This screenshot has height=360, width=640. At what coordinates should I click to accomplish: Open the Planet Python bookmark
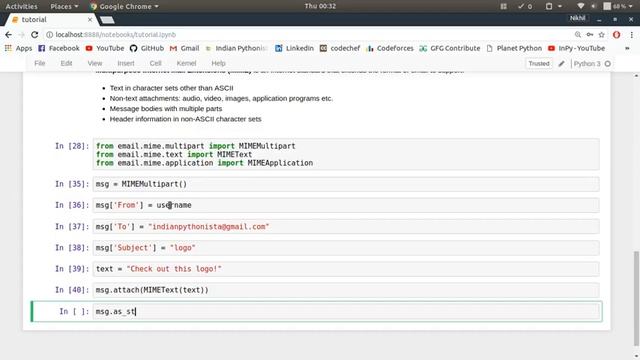click(514, 48)
